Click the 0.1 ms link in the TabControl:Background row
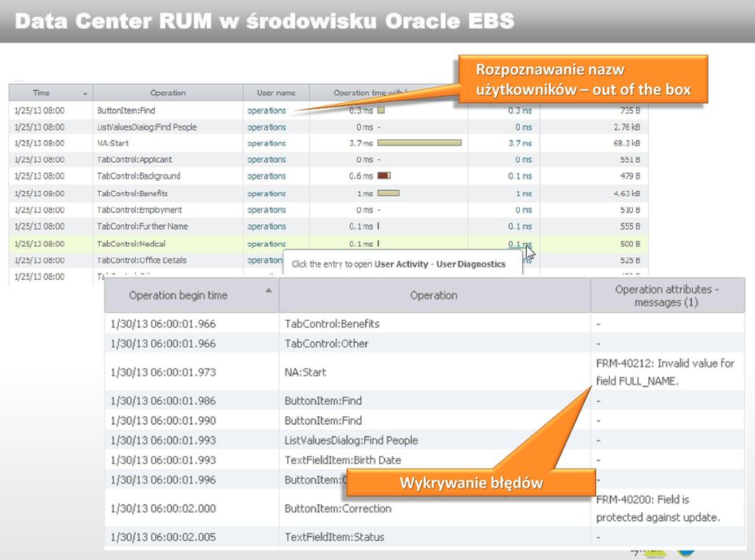 point(520,176)
